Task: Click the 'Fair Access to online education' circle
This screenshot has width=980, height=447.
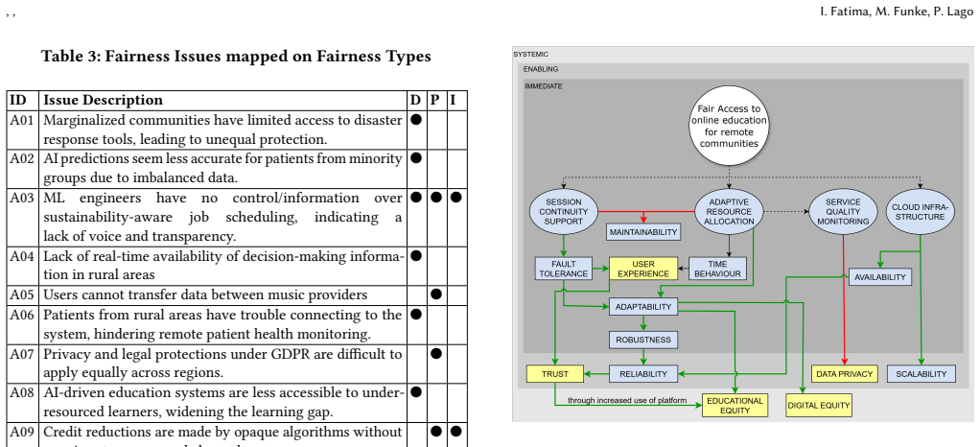Action: click(729, 126)
